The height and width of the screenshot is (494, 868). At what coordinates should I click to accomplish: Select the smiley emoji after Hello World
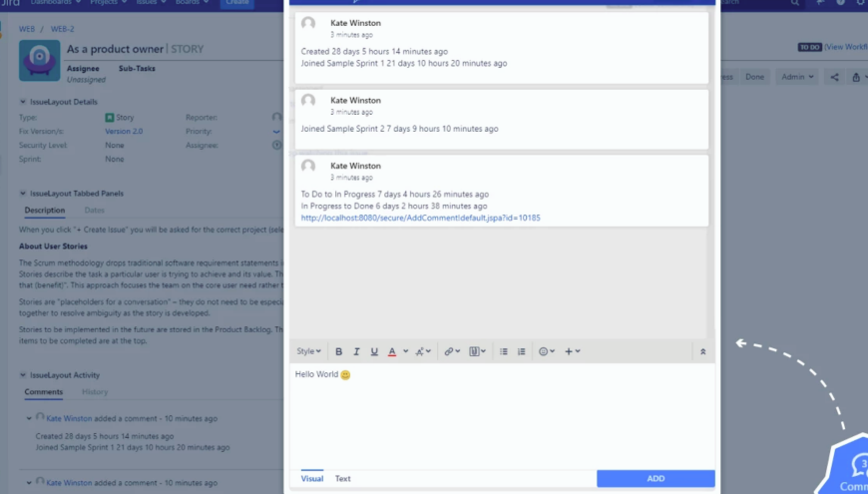pyautogui.click(x=345, y=375)
